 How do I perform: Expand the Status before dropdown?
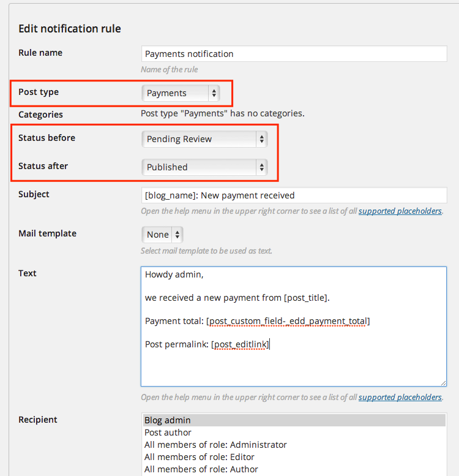point(204,139)
